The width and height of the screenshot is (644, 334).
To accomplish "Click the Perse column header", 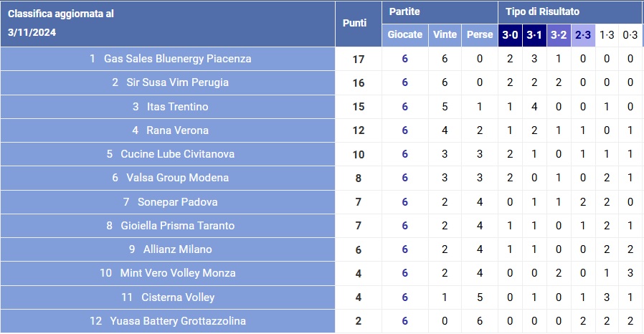I will tap(480, 35).
